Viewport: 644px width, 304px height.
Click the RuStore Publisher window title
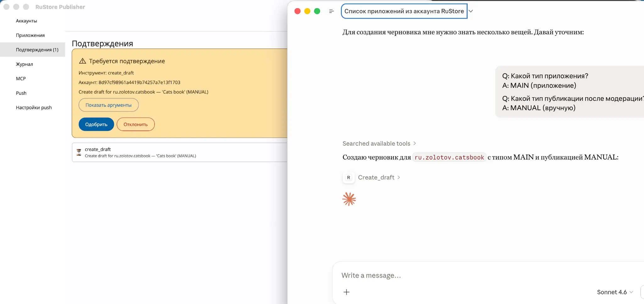(x=60, y=7)
